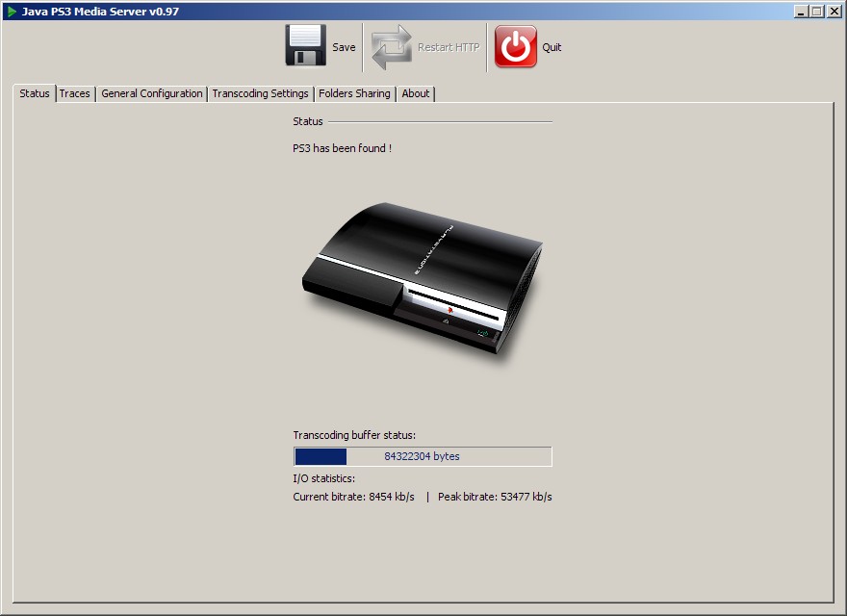
Task: Click the Save text label
Action: 344,47
